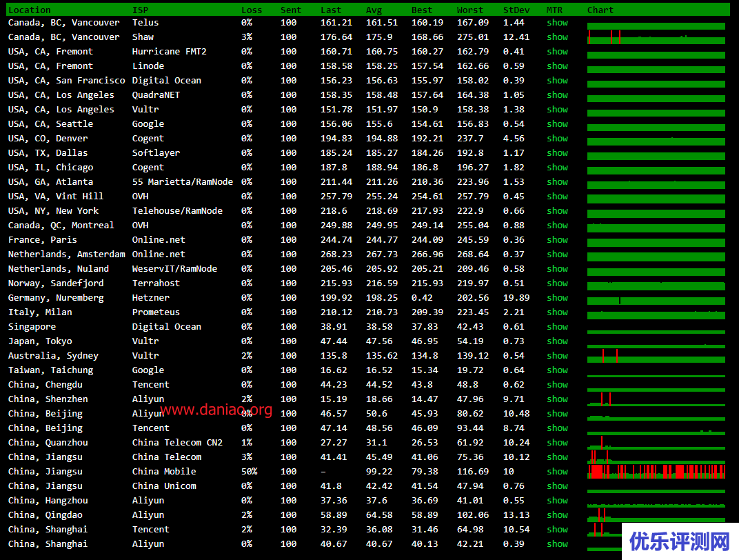Select the Hetzner best value 0.42
739x560 pixels.
(422, 298)
